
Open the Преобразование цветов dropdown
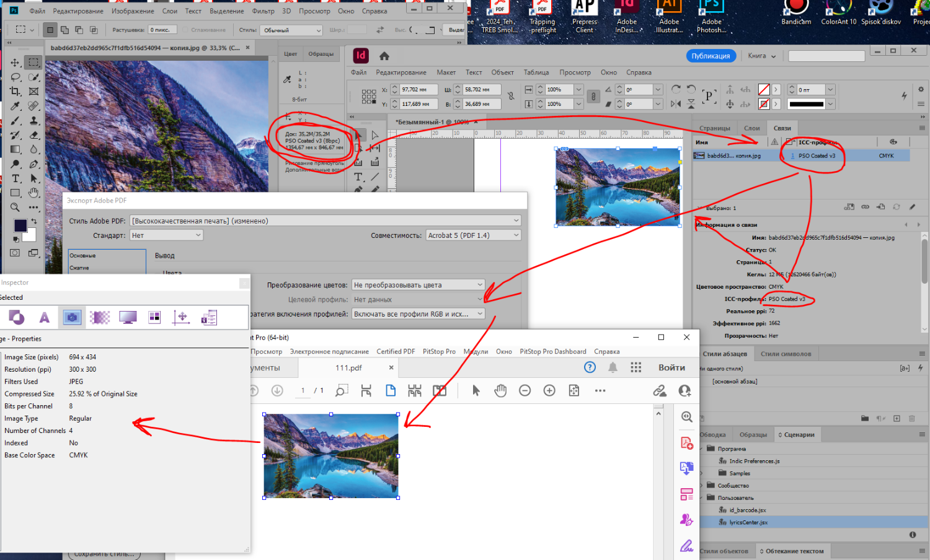tap(418, 285)
